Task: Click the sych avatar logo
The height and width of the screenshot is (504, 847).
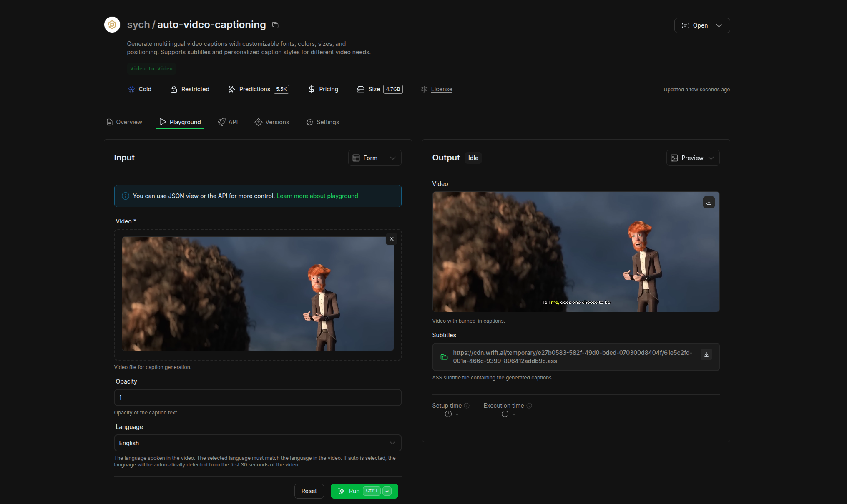Action: pos(112,25)
